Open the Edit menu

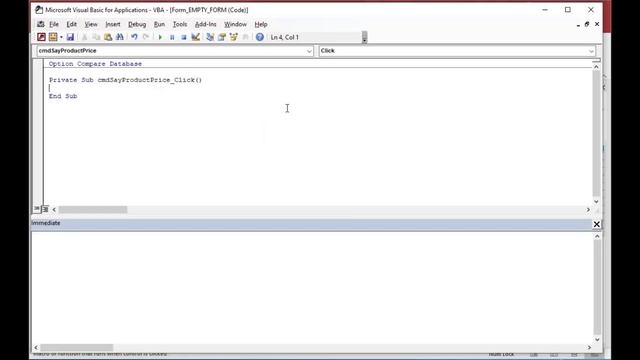(71, 24)
